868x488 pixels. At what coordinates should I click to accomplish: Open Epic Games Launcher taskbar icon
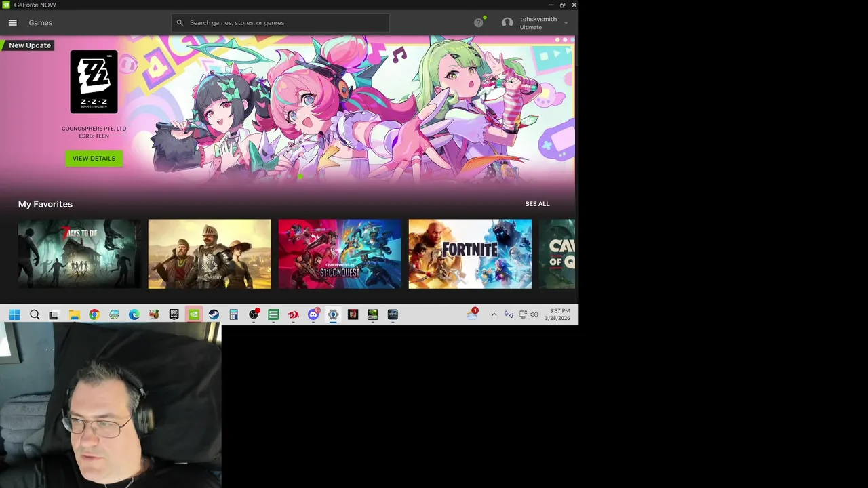(x=174, y=314)
